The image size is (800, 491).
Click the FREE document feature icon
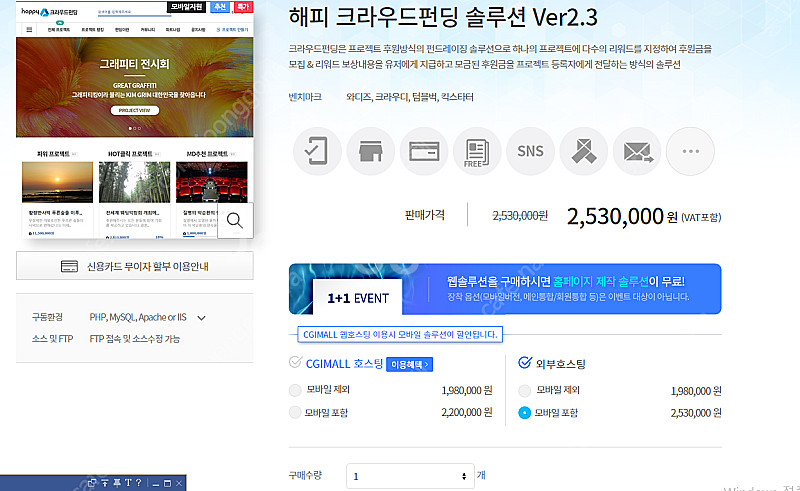click(x=477, y=151)
